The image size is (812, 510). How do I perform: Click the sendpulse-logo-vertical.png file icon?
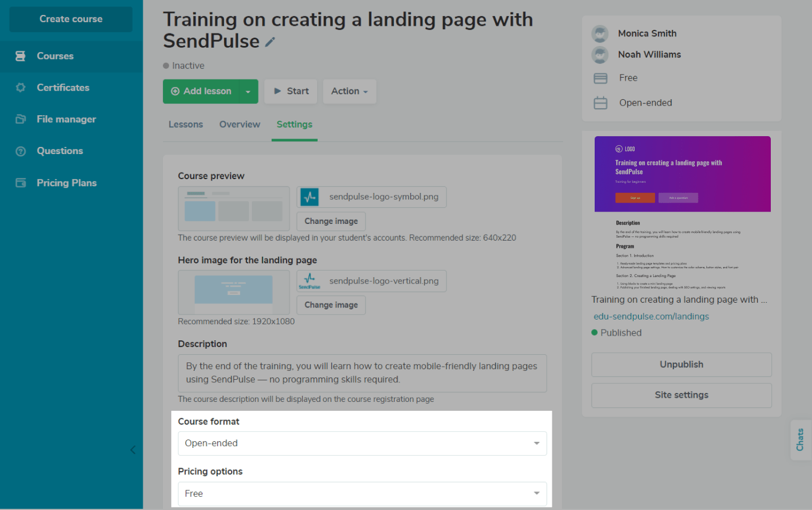pos(309,281)
